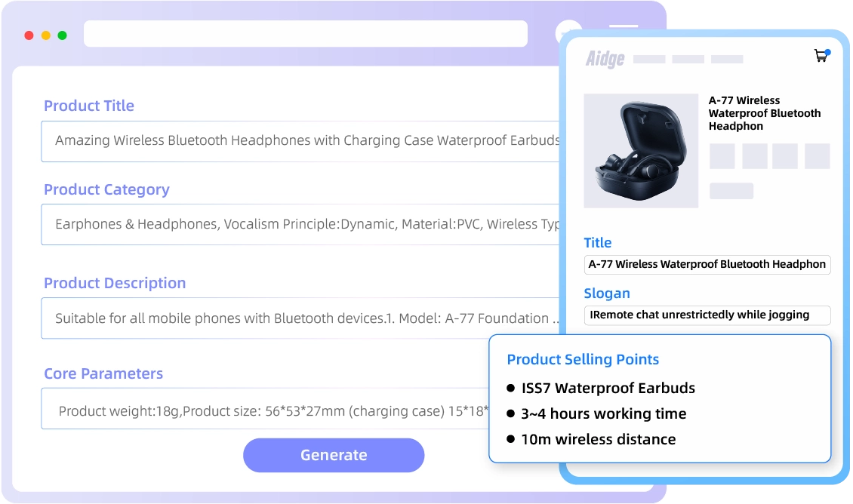Click the yellow window dot
Screen dimensions: 853x504
point(46,35)
